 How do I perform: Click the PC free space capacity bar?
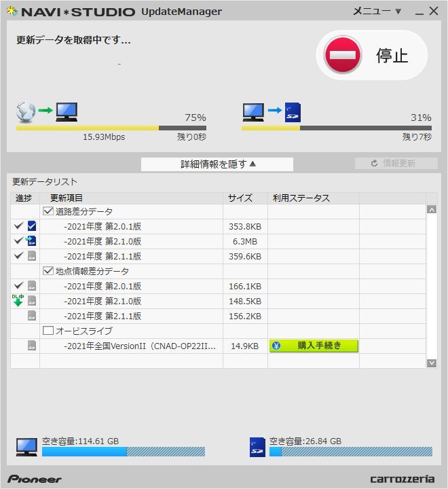pyautogui.click(x=124, y=452)
